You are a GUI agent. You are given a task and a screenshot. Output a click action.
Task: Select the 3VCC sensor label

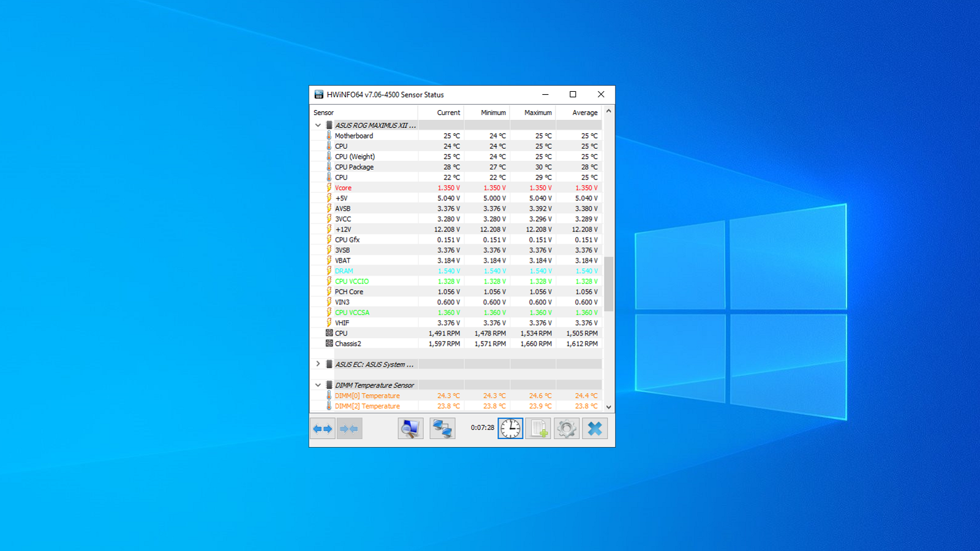pos(343,219)
